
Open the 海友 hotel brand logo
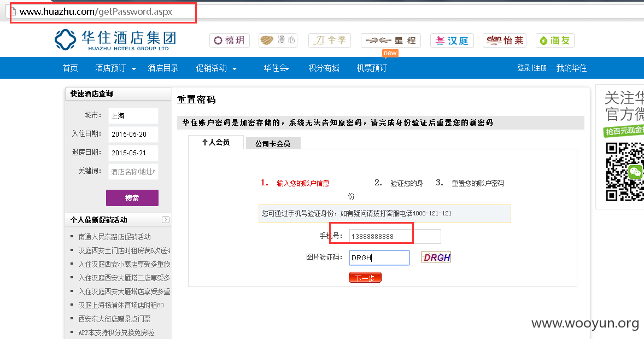(555, 40)
